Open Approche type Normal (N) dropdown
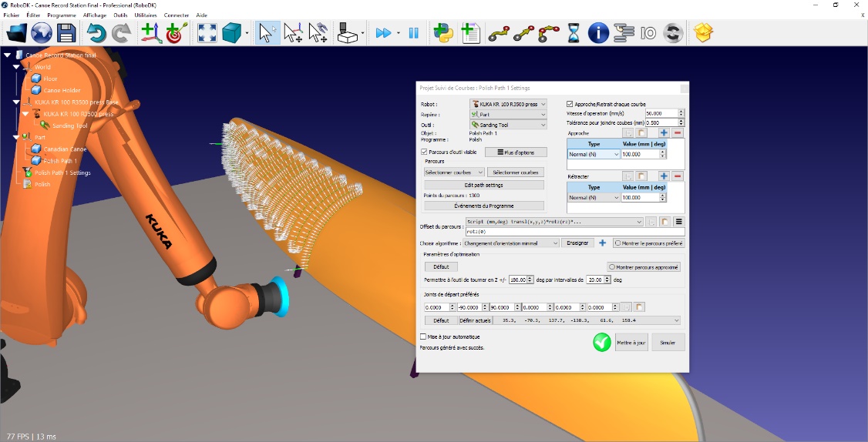This screenshot has width=868, height=442. pyautogui.click(x=594, y=154)
